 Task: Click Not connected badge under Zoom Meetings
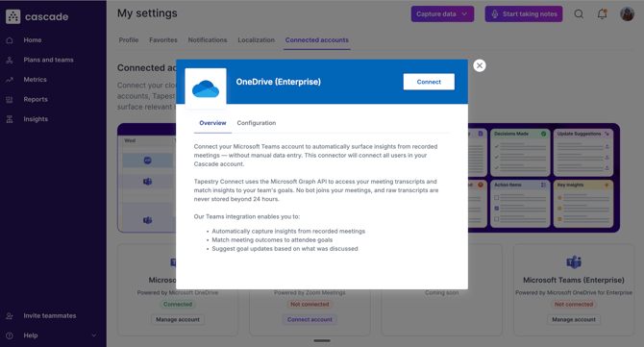coord(310,305)
